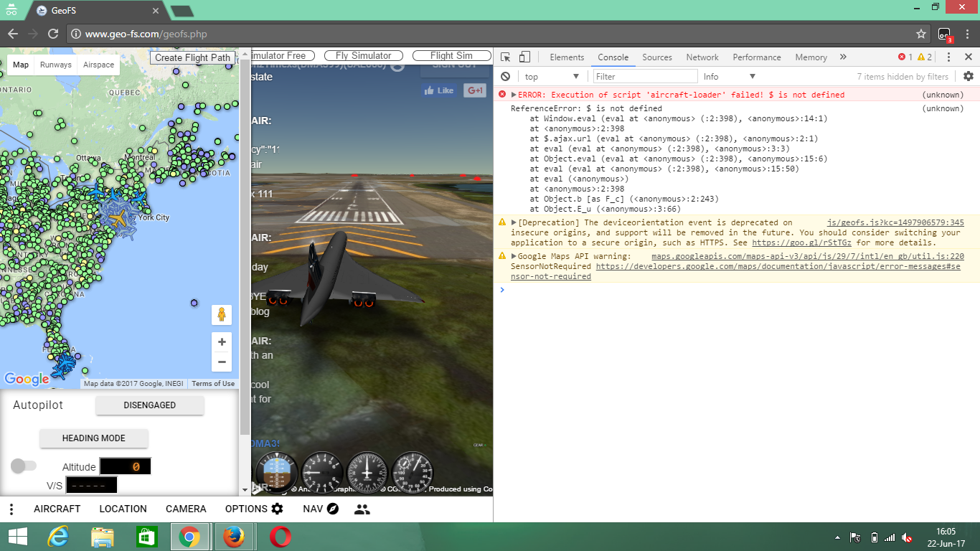
Task: Open the kebab menu at bottom left
Action: point(11,509)
